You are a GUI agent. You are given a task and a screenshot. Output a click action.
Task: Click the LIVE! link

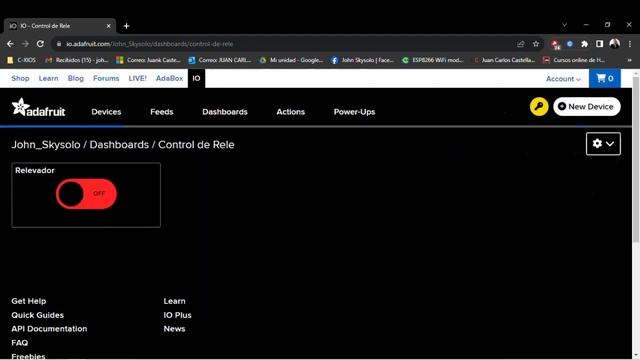[138, 78]
